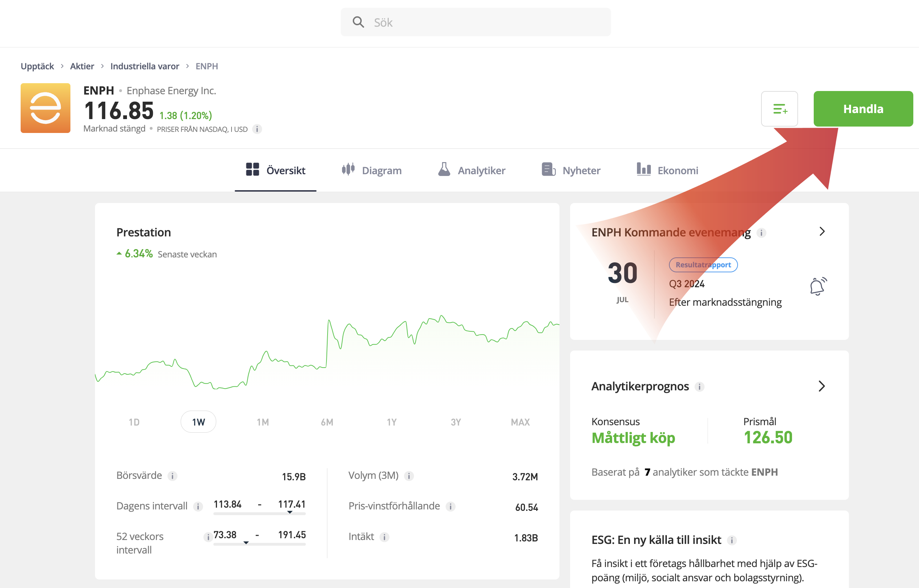
Task: Click info icon beside ESG insight heading
Action: 732,540
